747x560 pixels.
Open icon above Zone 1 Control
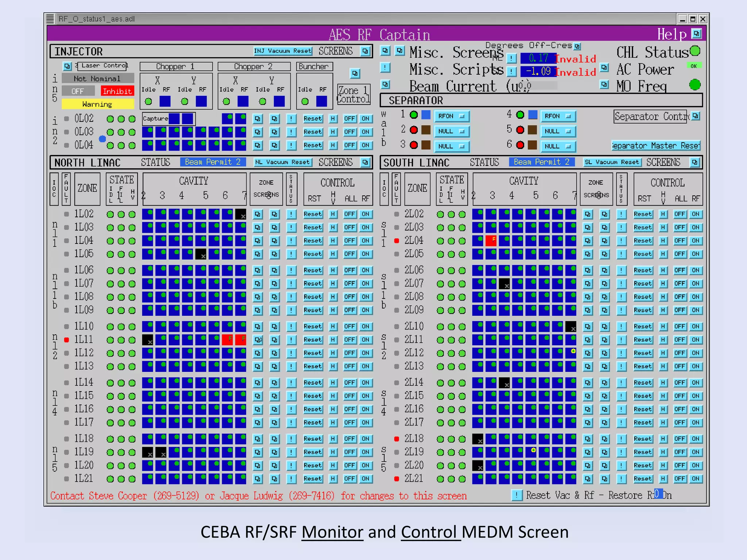pos(355,73)
